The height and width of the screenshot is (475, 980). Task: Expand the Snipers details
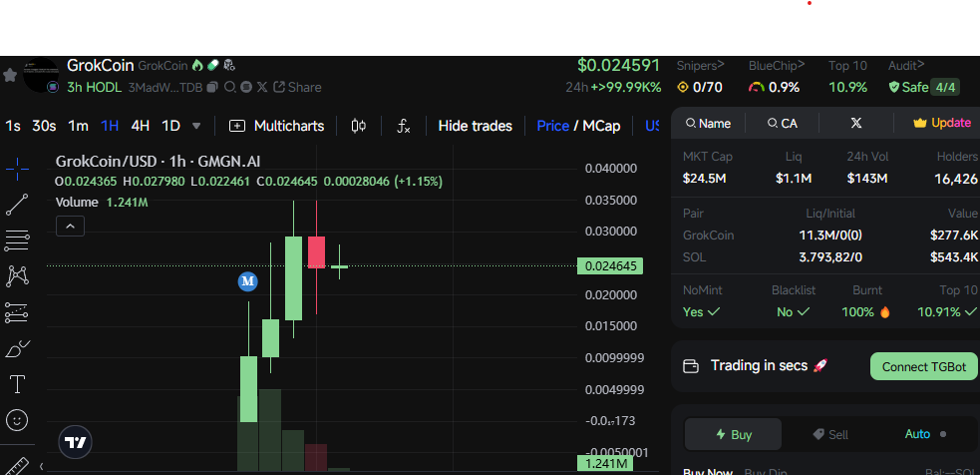pyautogui.click(x=701, y=65)
